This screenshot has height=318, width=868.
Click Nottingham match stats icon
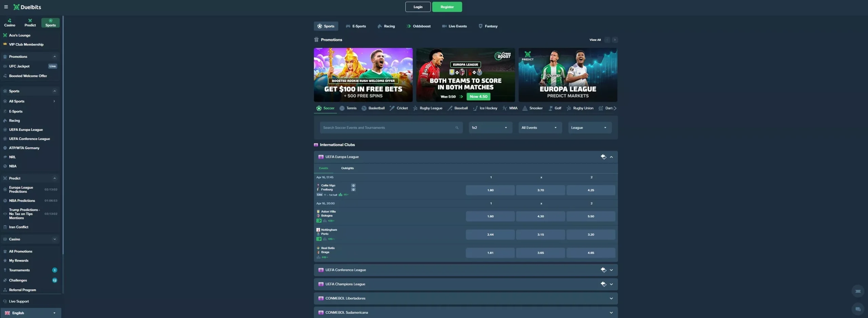324,239
